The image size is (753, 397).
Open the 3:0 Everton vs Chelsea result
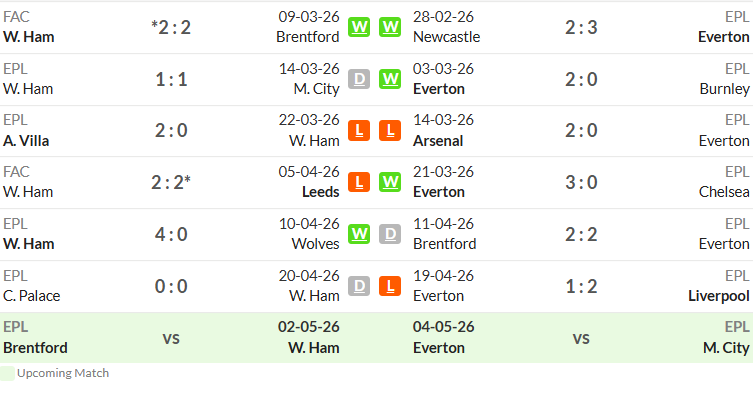pos(581,182)
